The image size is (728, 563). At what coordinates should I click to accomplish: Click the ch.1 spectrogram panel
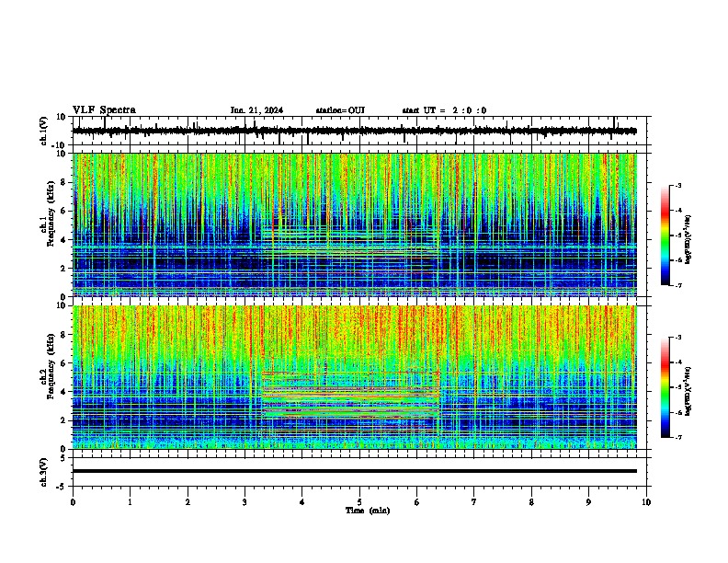pyautogui.click(x=355, y=224)
